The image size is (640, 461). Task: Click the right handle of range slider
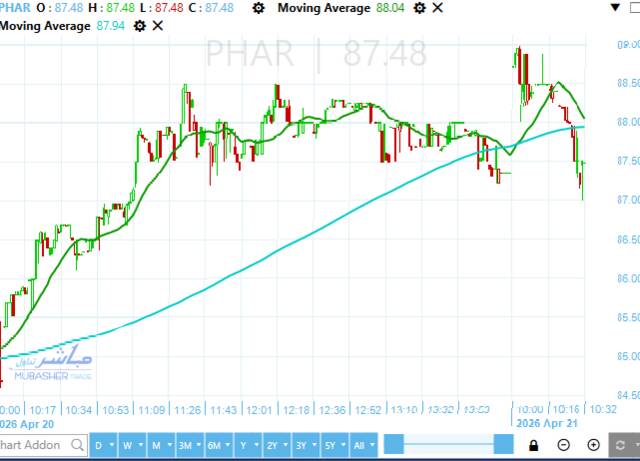coord(503,444)
